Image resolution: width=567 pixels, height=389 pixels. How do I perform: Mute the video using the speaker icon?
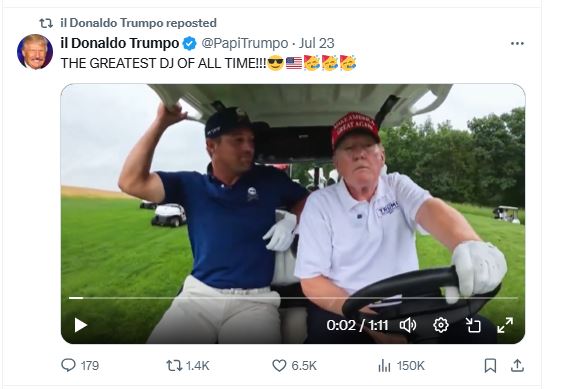coord(408,325)
